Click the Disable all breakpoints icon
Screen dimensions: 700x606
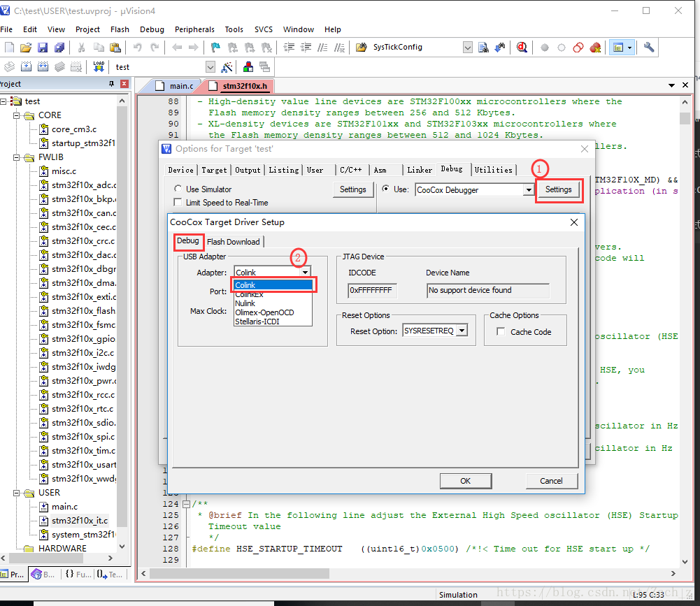(x=578, y=48)
